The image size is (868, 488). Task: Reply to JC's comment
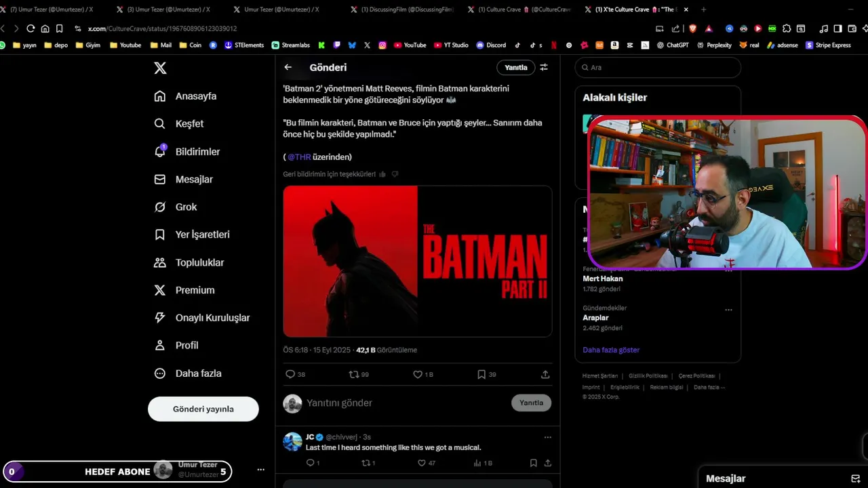pyautogui.click(x=313, y=463)
